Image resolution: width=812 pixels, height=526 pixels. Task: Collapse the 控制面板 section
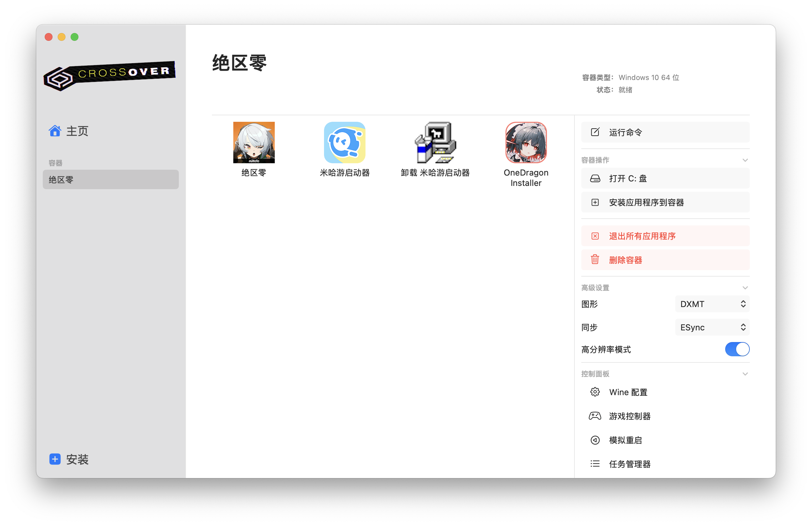[745, 374]
